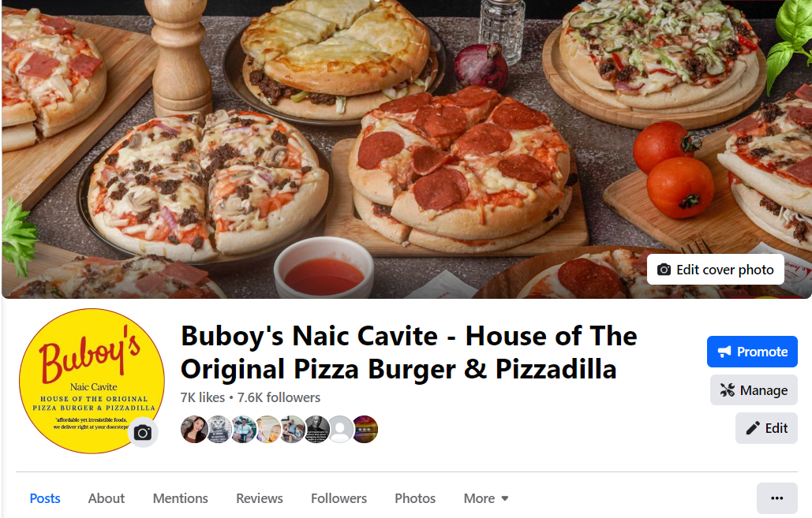Go to the Reviews tab
The image size is (812, 518).
[x=260, y=498]
